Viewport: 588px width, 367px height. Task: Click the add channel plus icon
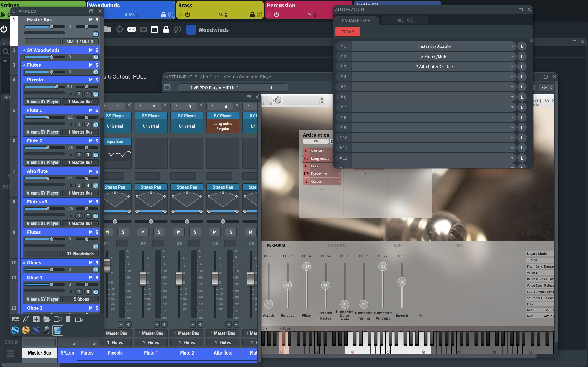coord(36,319)
